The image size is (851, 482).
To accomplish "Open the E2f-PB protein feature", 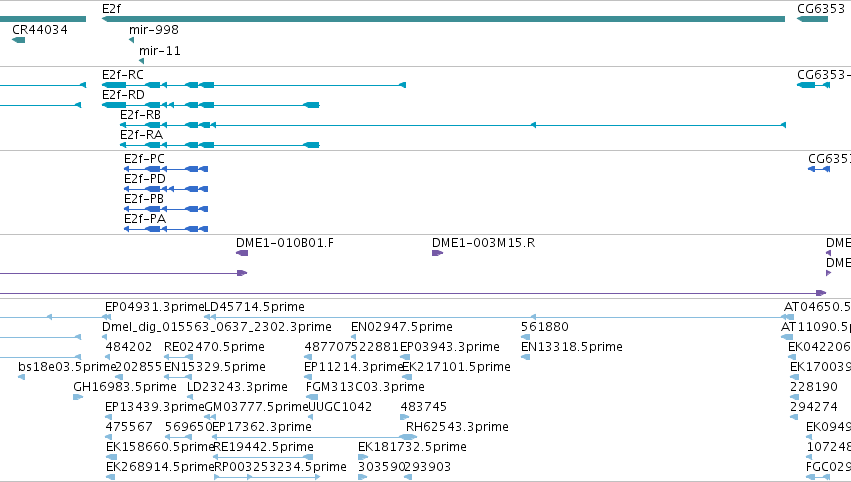I will pos(166,209).
